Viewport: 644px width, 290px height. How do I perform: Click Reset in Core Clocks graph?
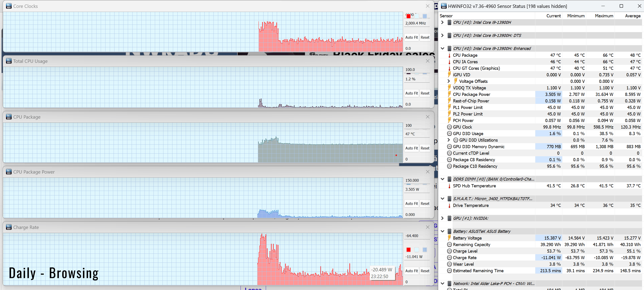point(425,37)
